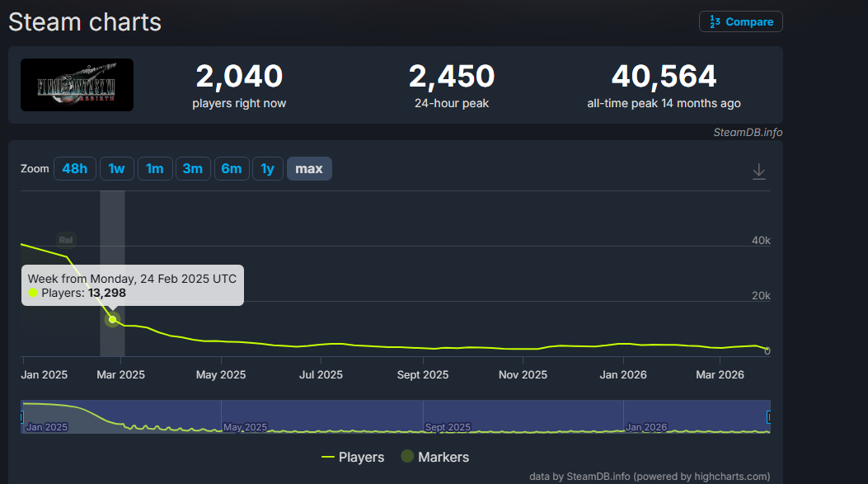Screen dimensions: 868x484
Task: Open the chart download export icon
Action: pyautogui.click(x=759, y=172)
